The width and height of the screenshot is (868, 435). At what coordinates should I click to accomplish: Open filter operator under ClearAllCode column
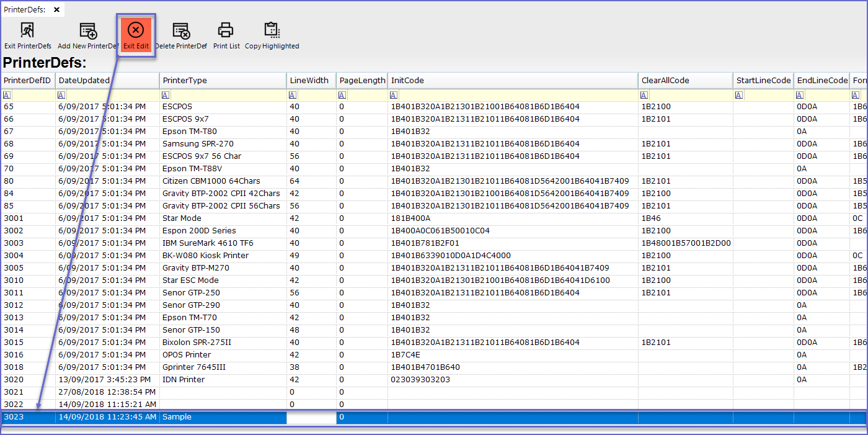(x=645, y=95)
